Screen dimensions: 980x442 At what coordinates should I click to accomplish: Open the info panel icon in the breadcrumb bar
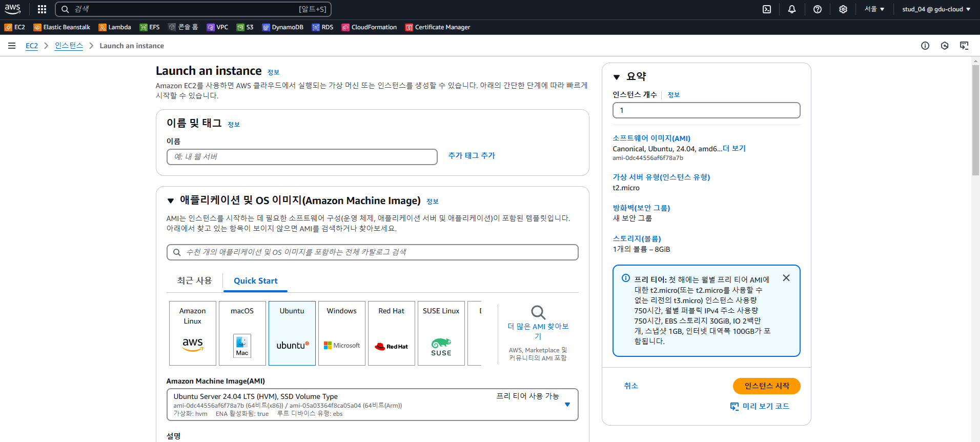click(x=925, y=46)
